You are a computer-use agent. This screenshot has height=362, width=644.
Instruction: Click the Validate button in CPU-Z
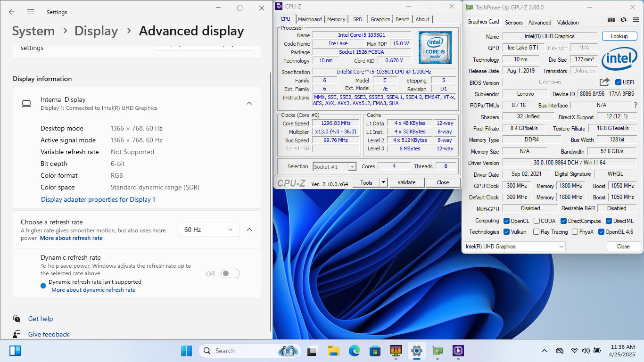[x=406, y=182]
